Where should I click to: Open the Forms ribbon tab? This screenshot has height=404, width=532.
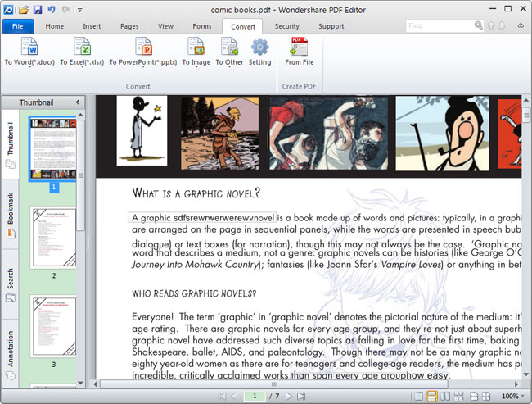(201, 26)
